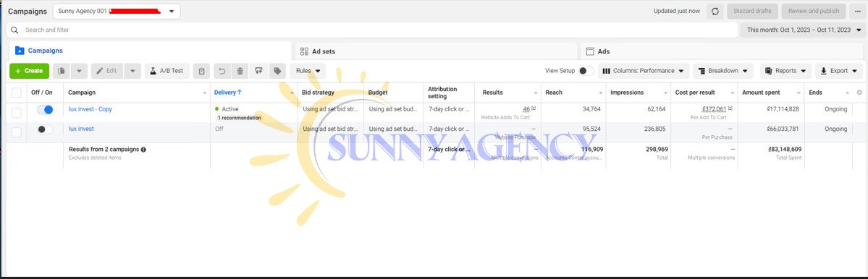Click the 83,148,609 total spent value
The image size is (868, 279).
pyautogui.click(x=785, y=149)
